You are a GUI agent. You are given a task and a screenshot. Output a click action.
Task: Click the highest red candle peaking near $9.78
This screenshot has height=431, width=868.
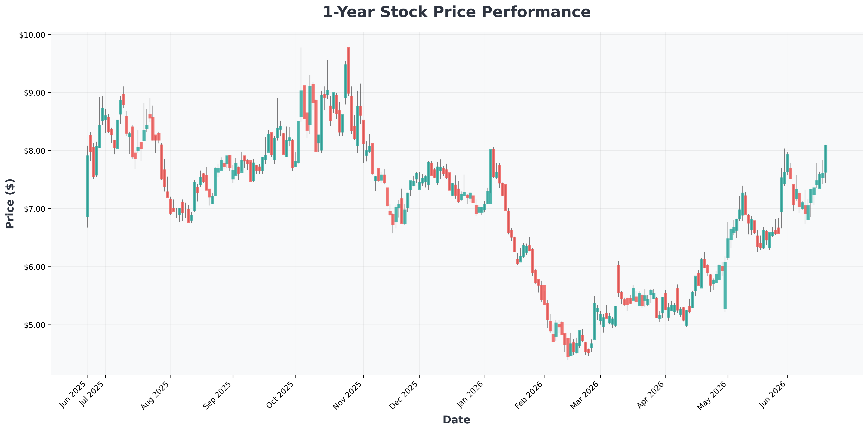(348, 70)
